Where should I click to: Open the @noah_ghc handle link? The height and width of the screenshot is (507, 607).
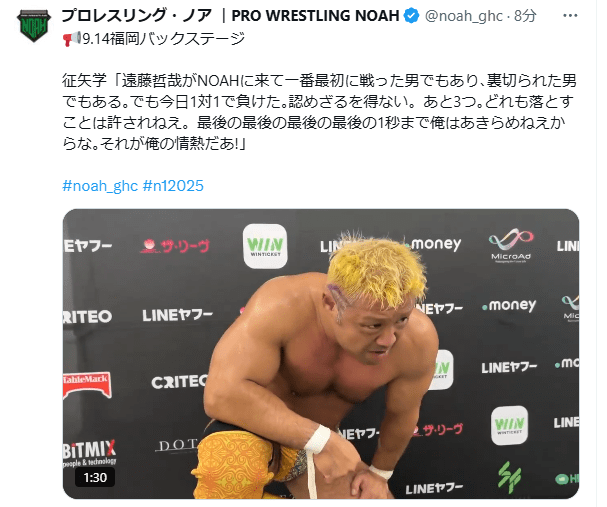pos(463,16)
